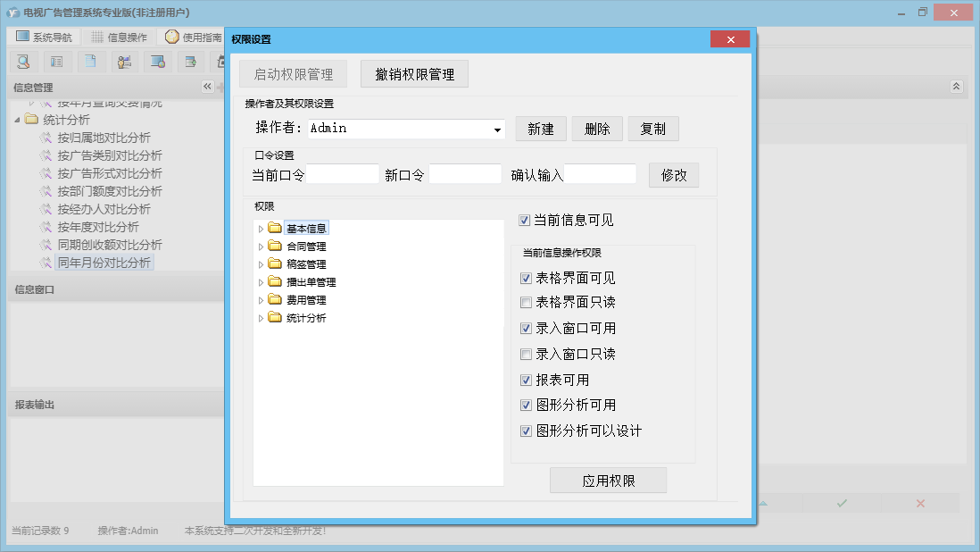Click icon beside 同年月份对比分析
The height and width of the screenshot is (552, 980).
(46, 263)
